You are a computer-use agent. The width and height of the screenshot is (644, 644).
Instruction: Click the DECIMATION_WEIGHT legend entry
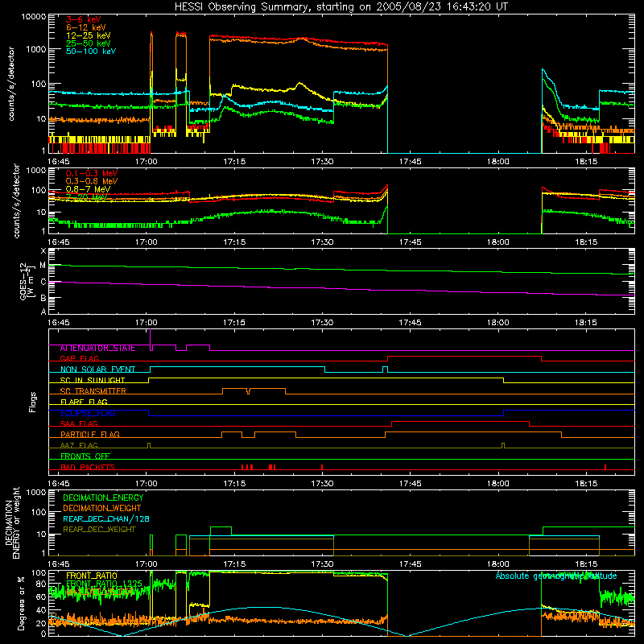[x=102, y=509]
